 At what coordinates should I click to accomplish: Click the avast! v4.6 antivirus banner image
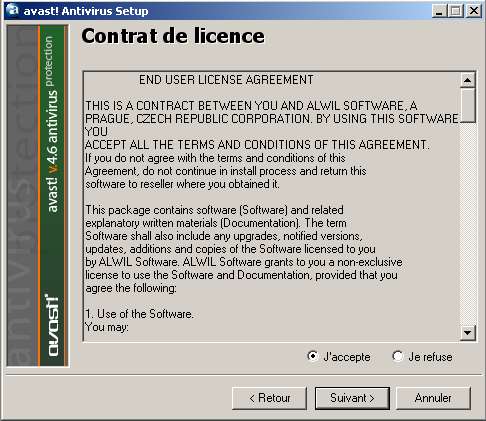tap(38, 196)
